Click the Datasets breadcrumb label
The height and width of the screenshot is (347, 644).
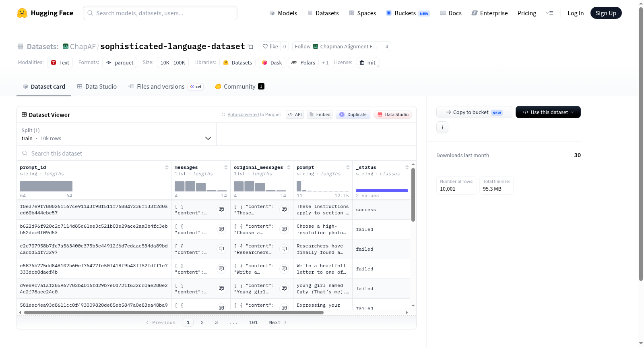(43, 47)
